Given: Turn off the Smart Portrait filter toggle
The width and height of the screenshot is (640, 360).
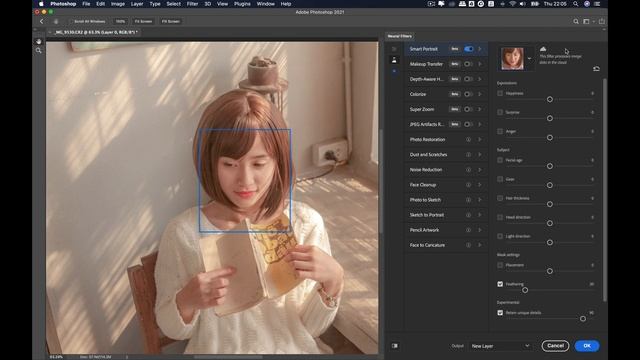Looking at the screenshot, I should coord(469,49).
